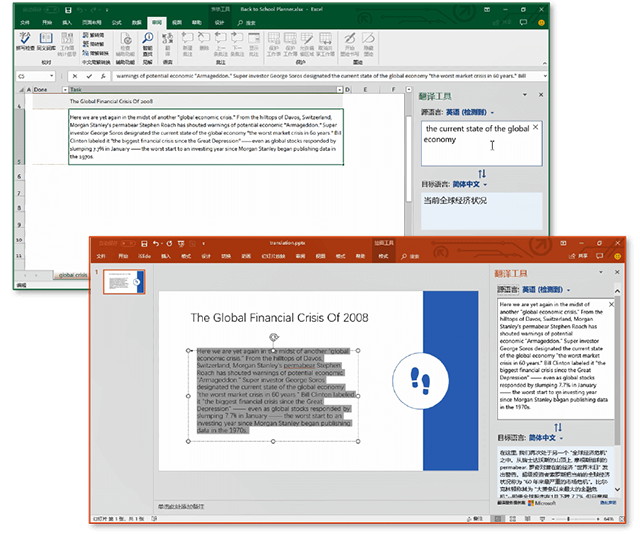This screenshot has width=640, height=534.
Task: Click the Next Comment icon in Excel
Action: 237,38
